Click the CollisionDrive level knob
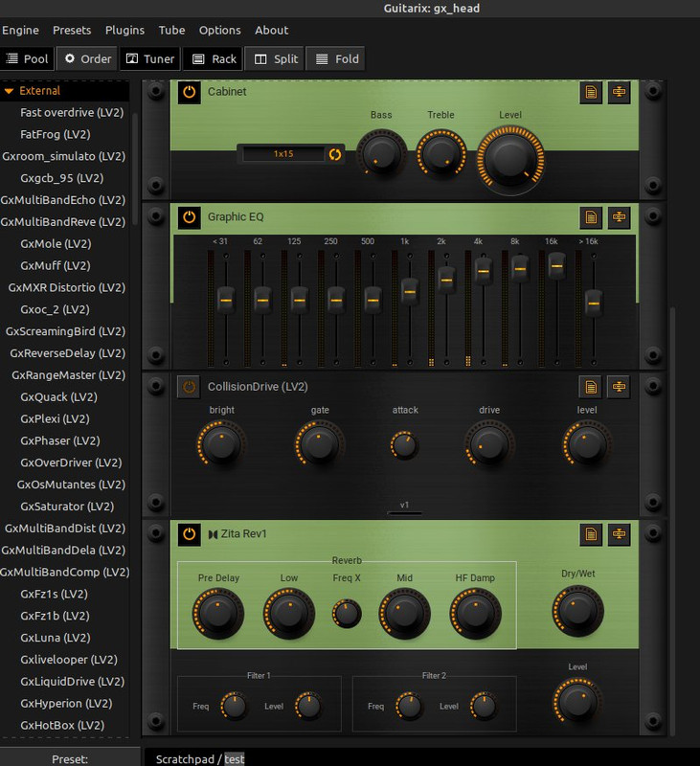 coord(587,444)
